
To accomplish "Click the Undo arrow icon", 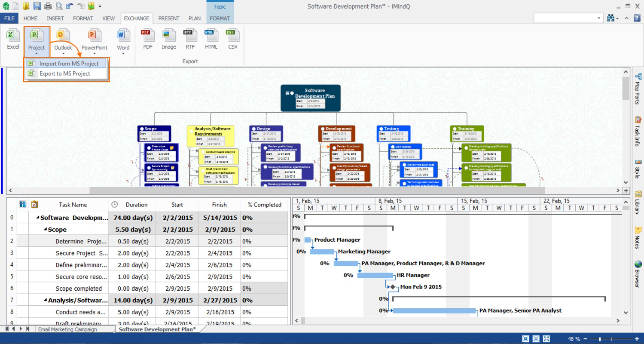I will click(x=70, y=6).
